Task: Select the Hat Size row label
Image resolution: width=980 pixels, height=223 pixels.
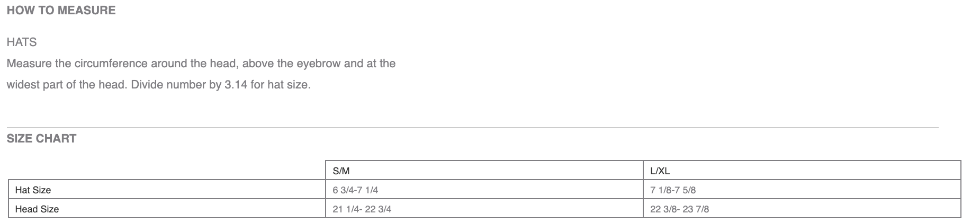Action: coord(33,190)
